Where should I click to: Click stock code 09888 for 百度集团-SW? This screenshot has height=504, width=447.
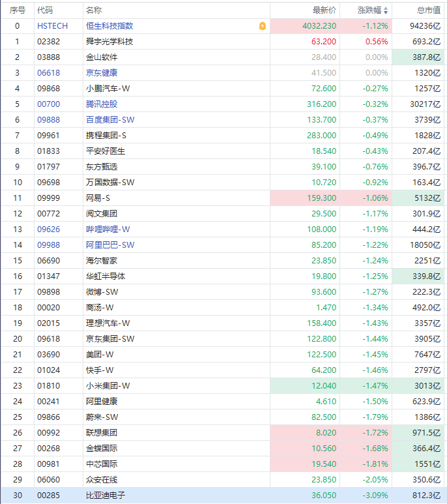click(48, 120)
